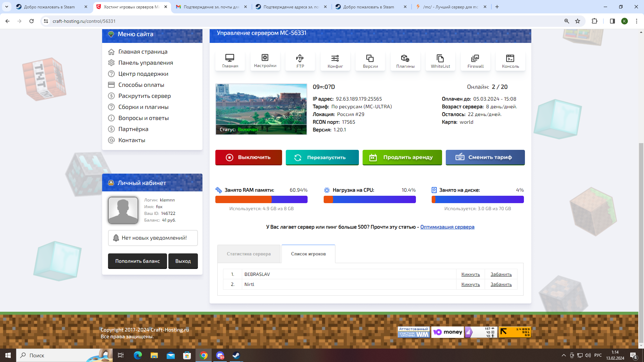
Task: Open the Версии versions icon
Action: [x=370, y=61]
